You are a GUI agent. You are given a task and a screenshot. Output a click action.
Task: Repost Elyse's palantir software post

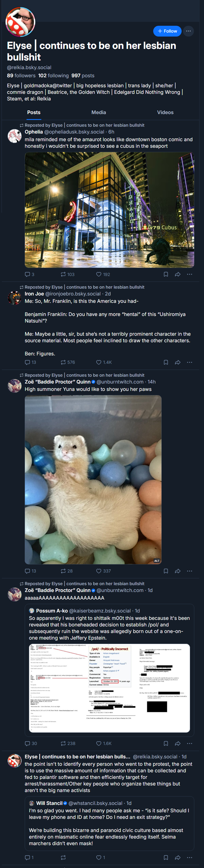click(63, 857)
